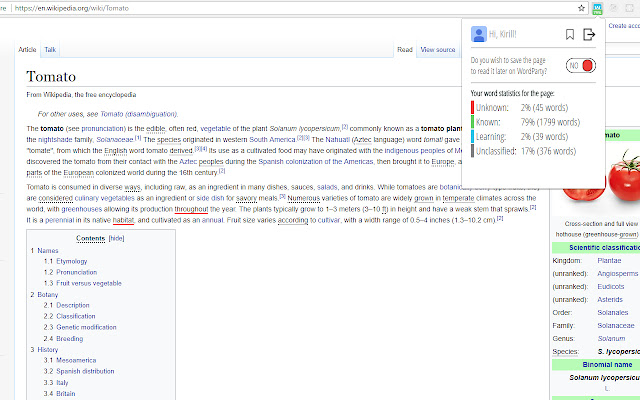Open the View source tab
The image size is (640, 400).
coord(438,50)
